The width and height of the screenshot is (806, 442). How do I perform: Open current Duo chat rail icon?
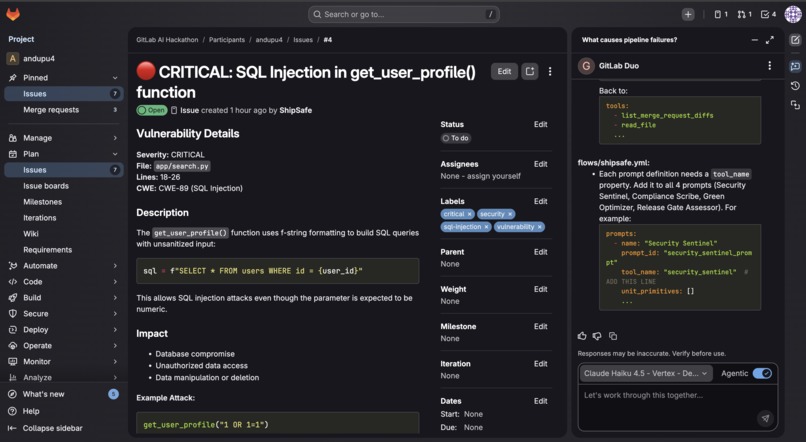pyautogui.click(x=795, y=66)
